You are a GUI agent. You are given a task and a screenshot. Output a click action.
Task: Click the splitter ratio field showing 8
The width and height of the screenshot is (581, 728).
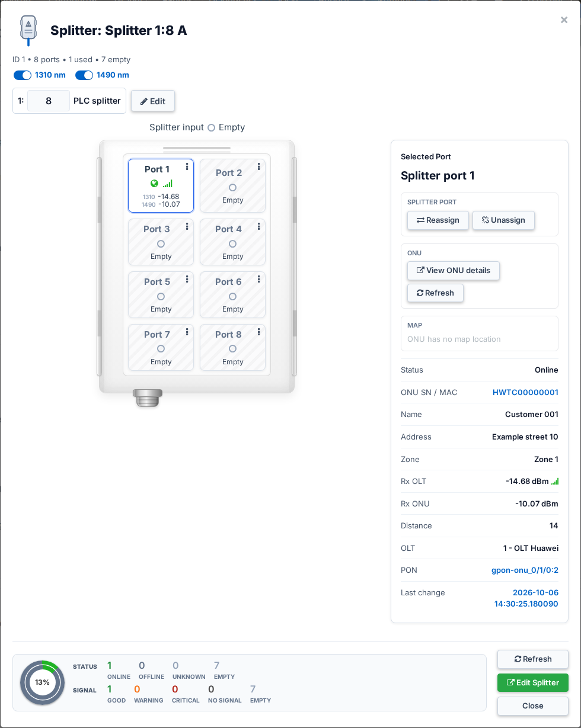(49, 101)
